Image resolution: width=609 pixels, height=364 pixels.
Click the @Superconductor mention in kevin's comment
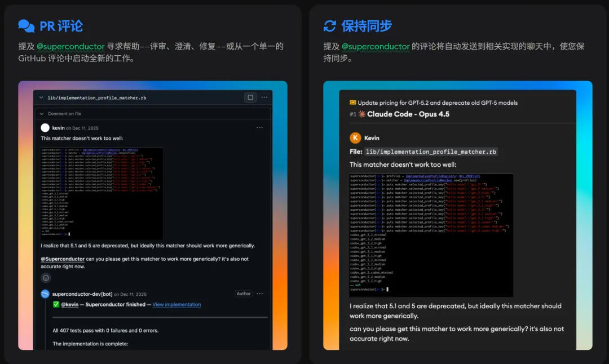point(63,259)
